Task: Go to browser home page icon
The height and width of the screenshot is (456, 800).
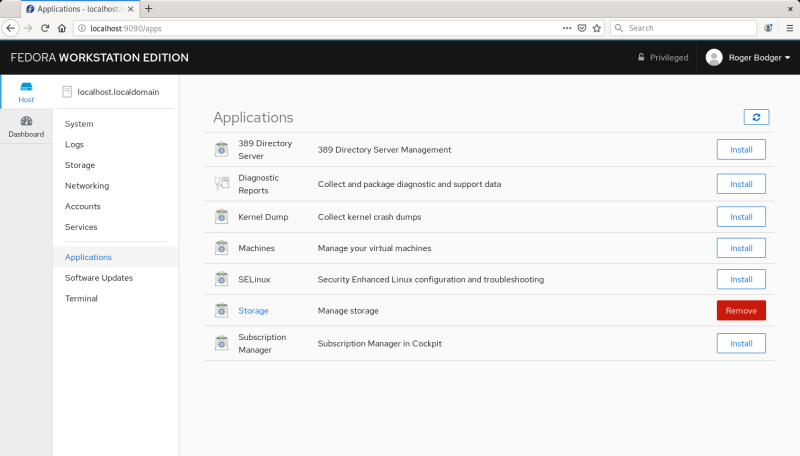Action: point(62,28)
